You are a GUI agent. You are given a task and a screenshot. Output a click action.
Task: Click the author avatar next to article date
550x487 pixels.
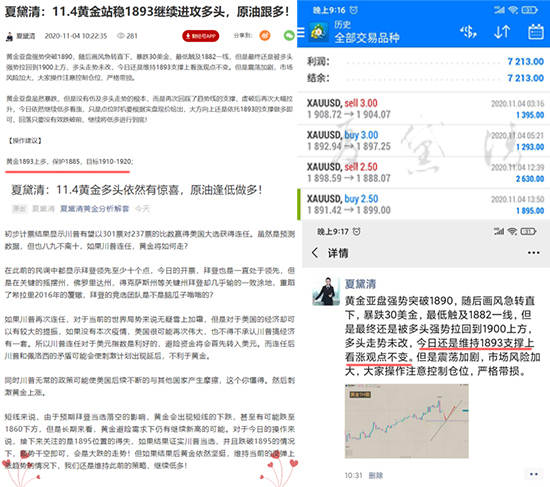point(9,36)
